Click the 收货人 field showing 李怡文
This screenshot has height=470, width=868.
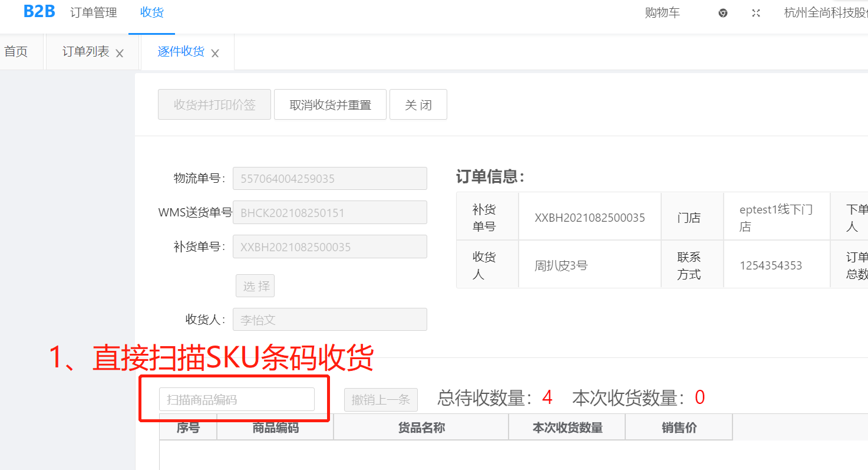330,320
